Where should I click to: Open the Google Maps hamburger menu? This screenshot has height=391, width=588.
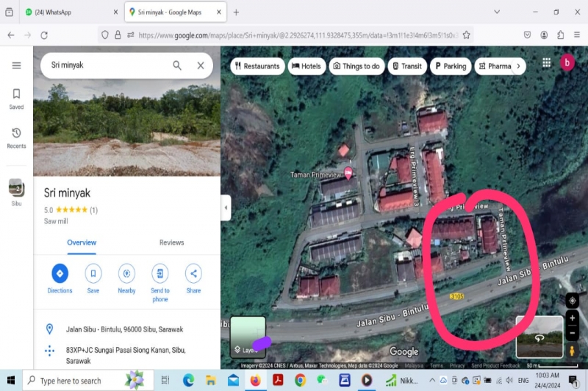[16, 65]
